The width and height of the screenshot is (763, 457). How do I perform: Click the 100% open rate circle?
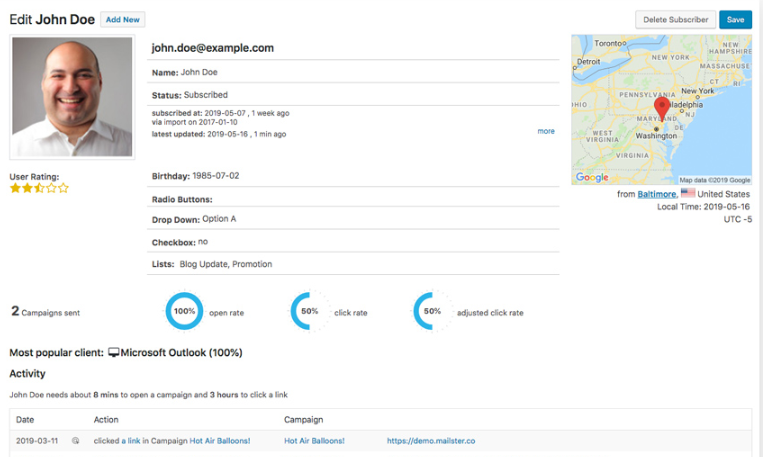[184, 312]
